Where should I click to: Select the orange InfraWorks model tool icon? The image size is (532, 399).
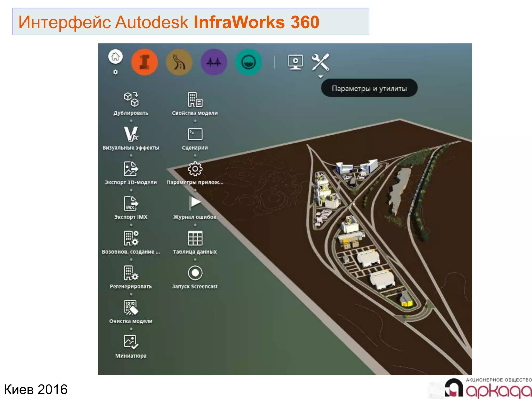[145, 62]
